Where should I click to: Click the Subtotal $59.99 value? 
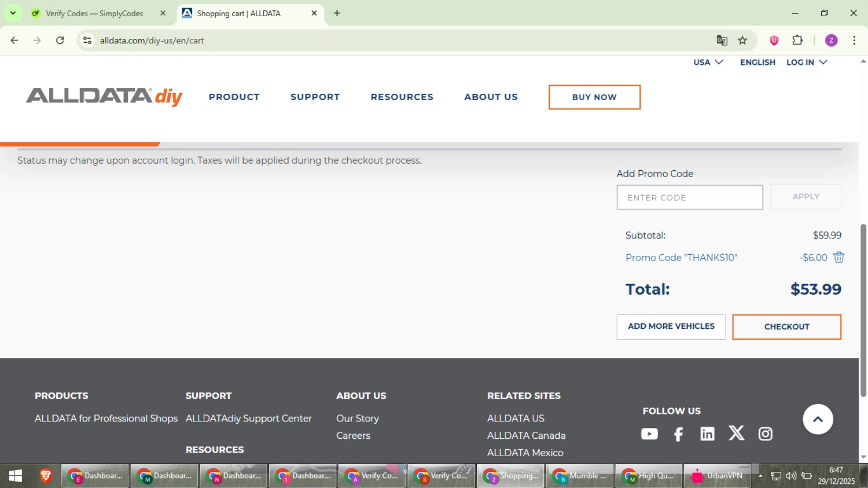[827, 235]
